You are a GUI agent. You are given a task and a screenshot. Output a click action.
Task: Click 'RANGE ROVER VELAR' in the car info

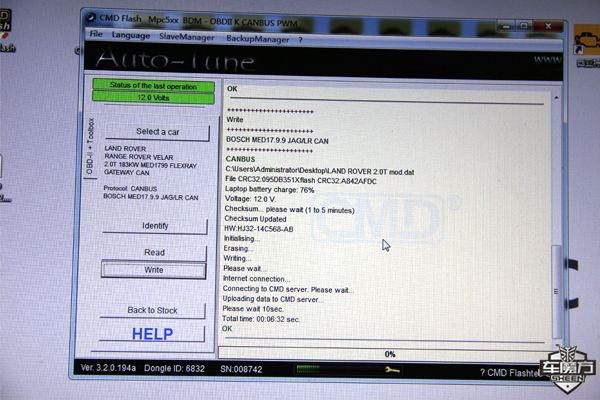pyautogui.click(x=139, y=157)
